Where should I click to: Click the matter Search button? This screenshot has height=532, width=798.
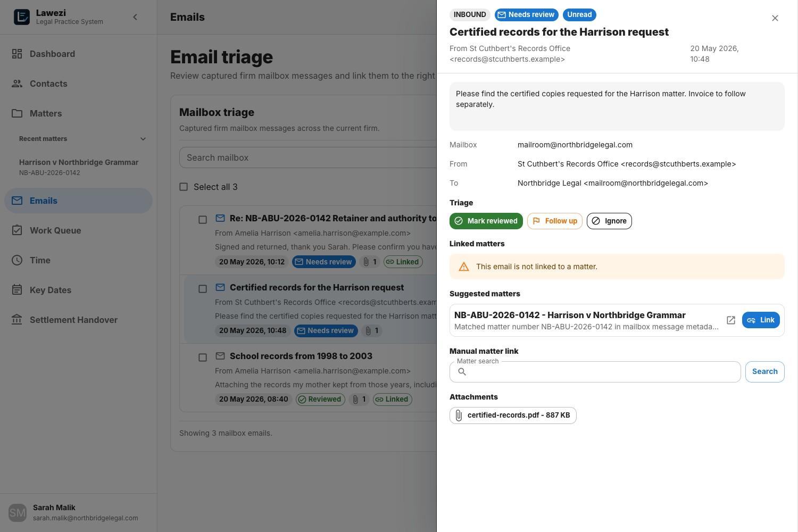tap(764, 371)
